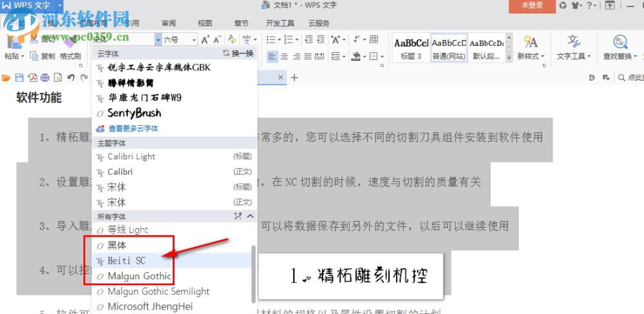Open the 云服务 cloud service tab
644x314 pixels.
[x=319, y=23]
